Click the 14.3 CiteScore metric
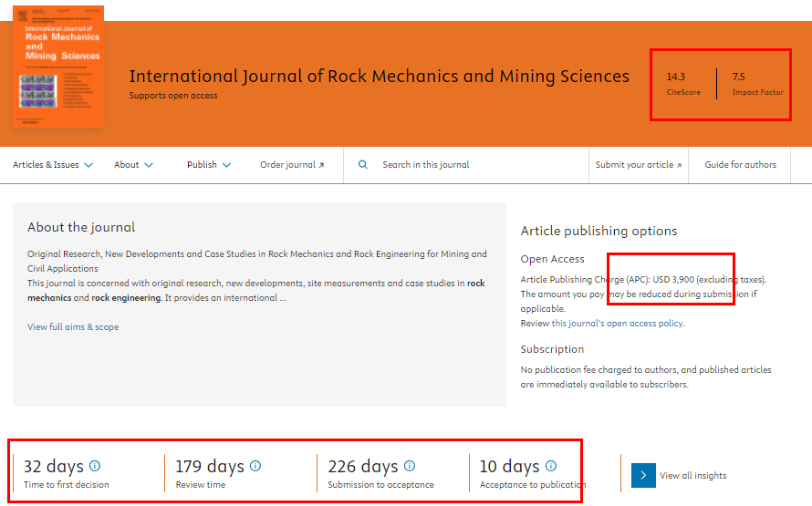Screen dimensions: 812x506 tap(683, 83)
